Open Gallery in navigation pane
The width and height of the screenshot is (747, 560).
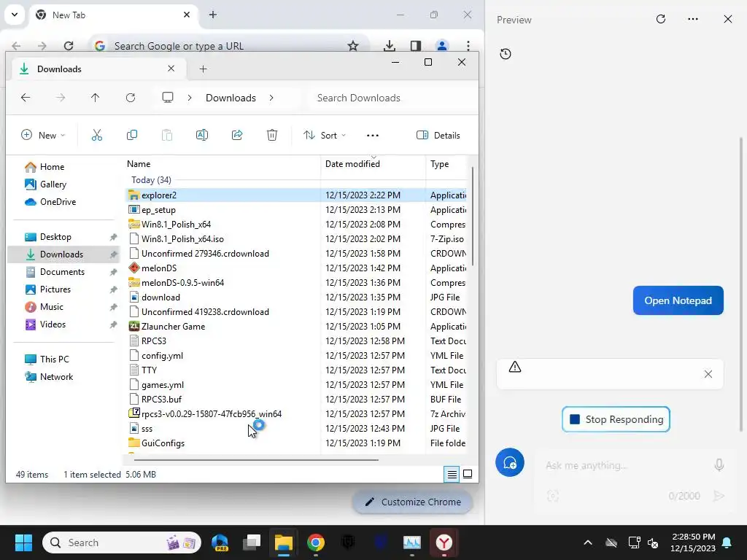(53, 184)
